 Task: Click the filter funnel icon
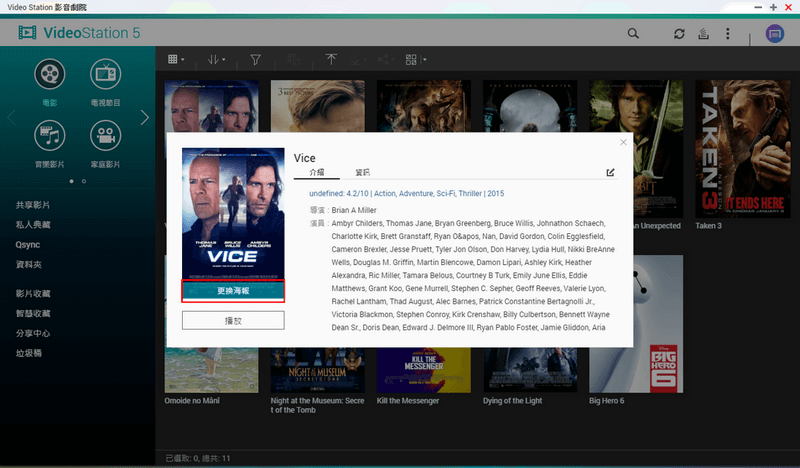pyautogui.click(x=256, y=60)
